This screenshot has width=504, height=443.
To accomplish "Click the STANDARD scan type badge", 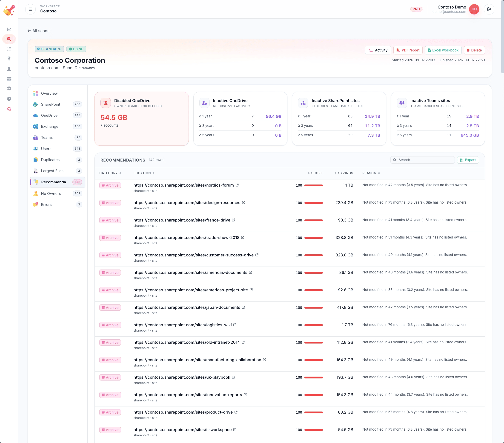I will point(49,49).
